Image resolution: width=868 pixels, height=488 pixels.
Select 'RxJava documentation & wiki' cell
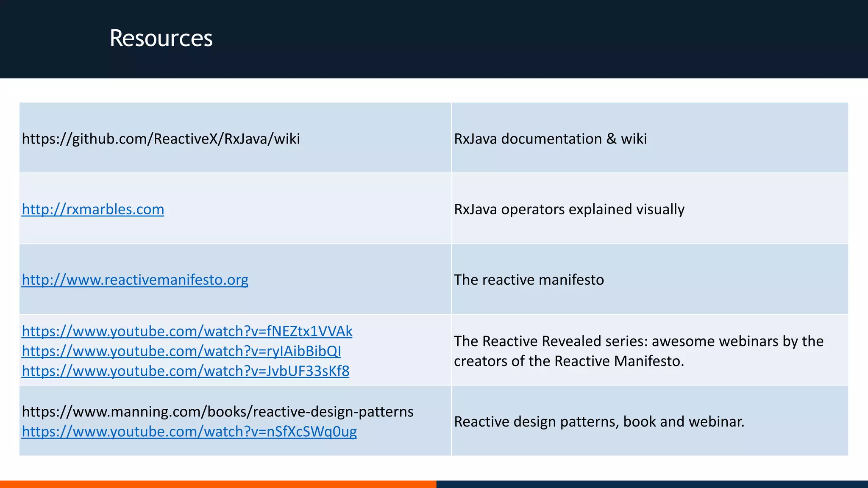point(550,139)
